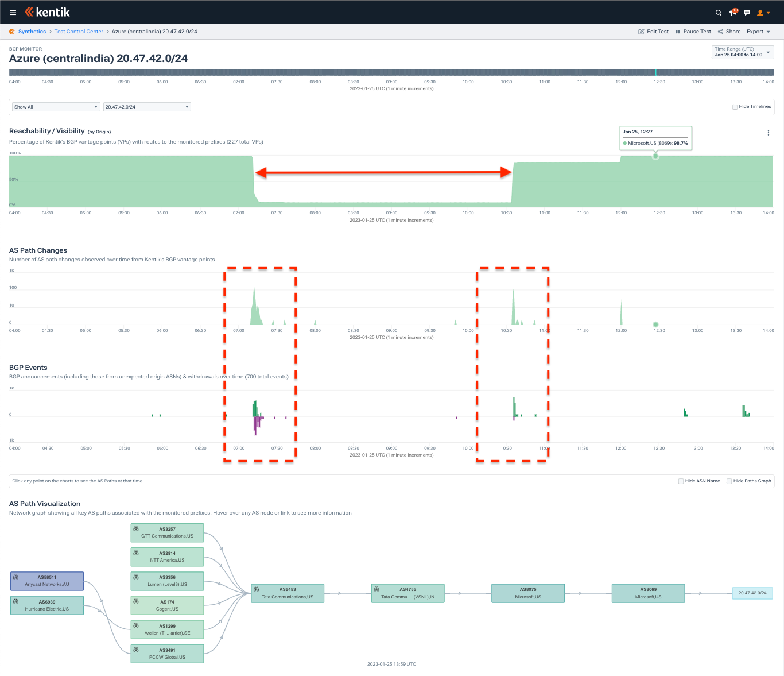The image size is (784, 676).
Task: Select the AS3257 GTT Communications node
Action: click(167, 532)
